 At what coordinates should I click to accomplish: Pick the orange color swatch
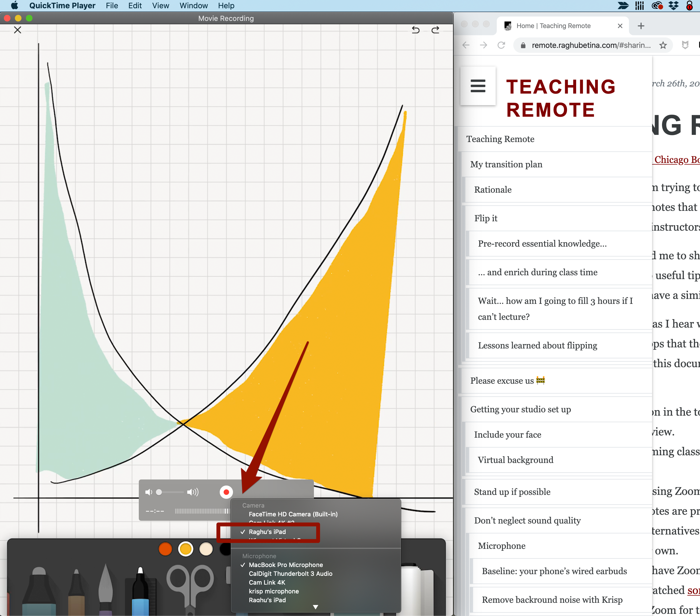tap(165, 549)
